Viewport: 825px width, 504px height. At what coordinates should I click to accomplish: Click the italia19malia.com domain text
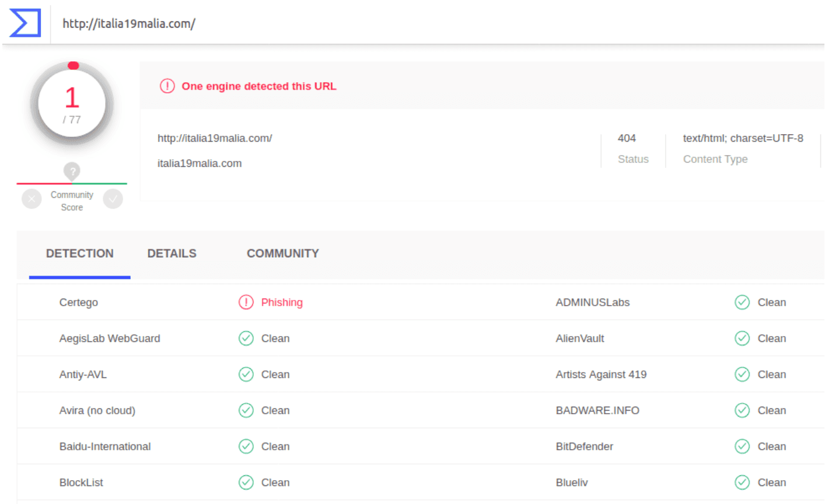200,163
